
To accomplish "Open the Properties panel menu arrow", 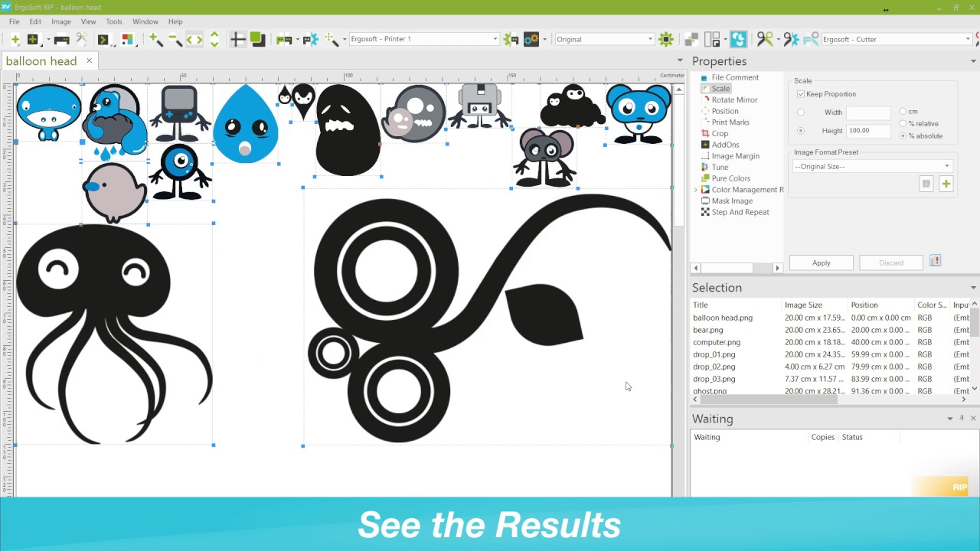I will click(973, 61).
